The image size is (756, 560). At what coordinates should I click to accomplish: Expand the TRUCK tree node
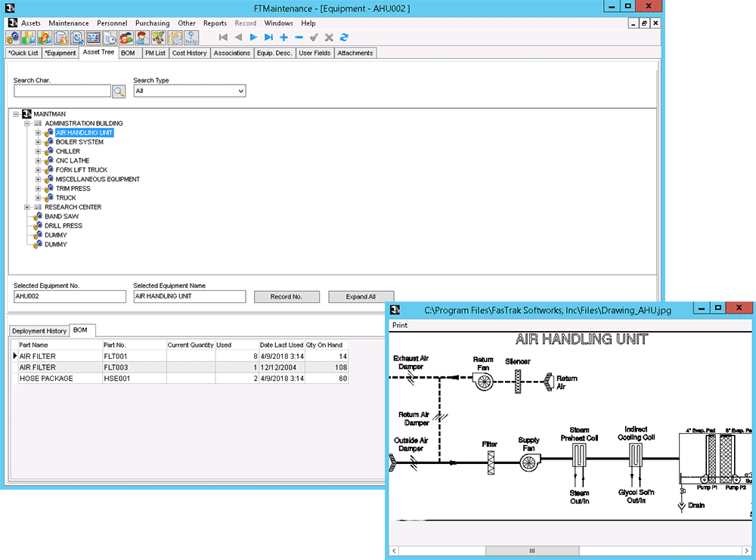(x=38, y=198)
